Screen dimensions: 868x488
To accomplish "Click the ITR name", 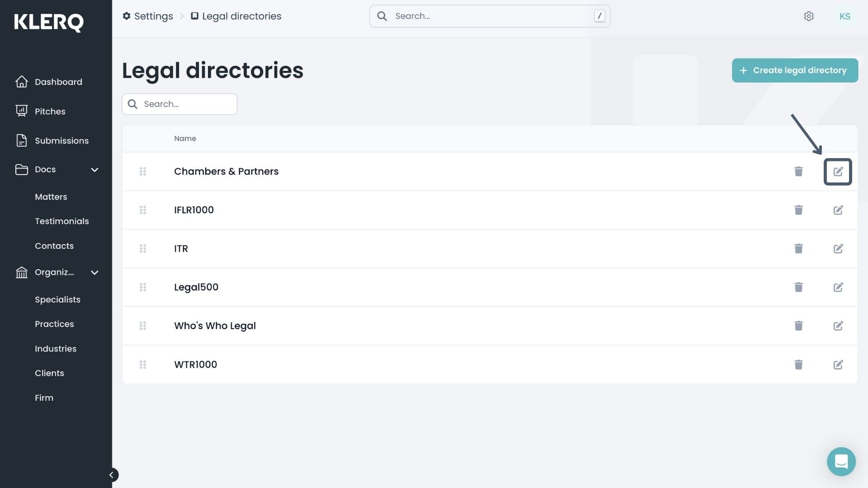I will pyautogui.click(x=181, y=249).
